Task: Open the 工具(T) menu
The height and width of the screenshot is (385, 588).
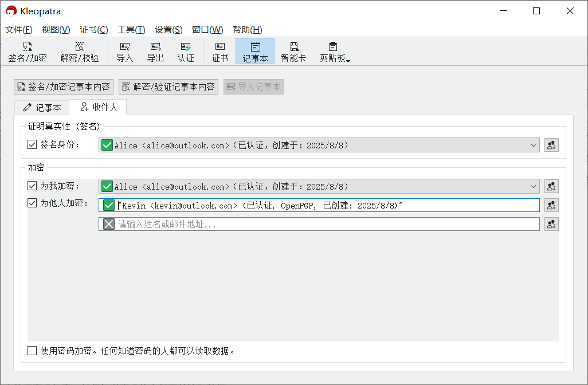Action: 131,30
